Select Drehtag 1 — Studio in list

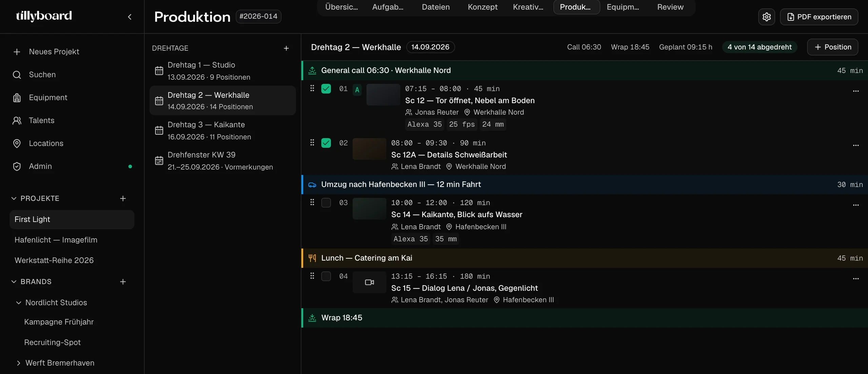pyautogui.click(x=223, y=71)
